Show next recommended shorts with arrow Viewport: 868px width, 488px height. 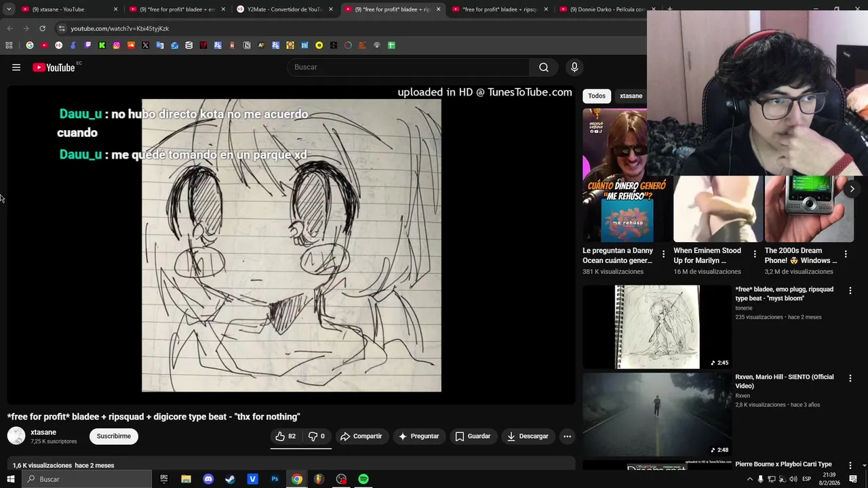point(852,189)
